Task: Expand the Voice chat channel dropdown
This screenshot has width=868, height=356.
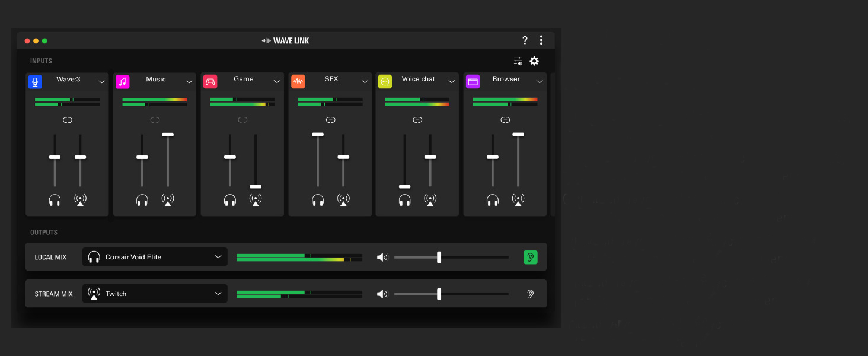Action: [452, 82]
